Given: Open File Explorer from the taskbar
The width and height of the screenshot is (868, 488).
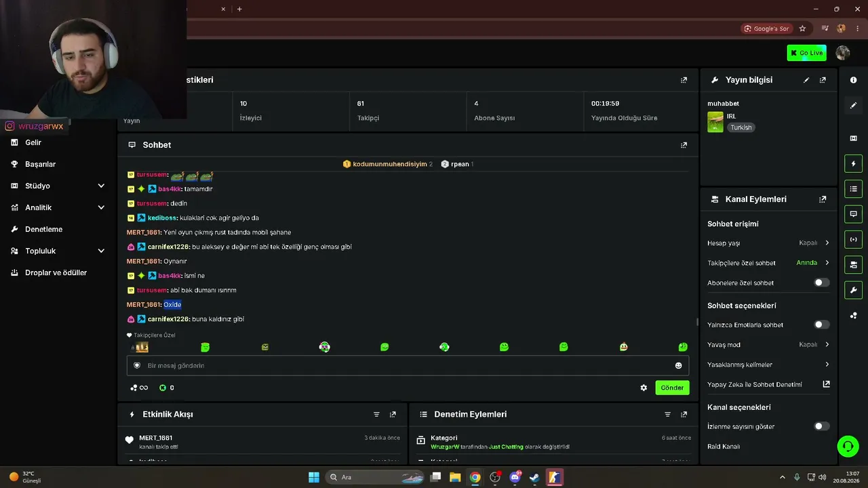Looking at the screenshot, I should pyautogui.click(x=455, y=477).
